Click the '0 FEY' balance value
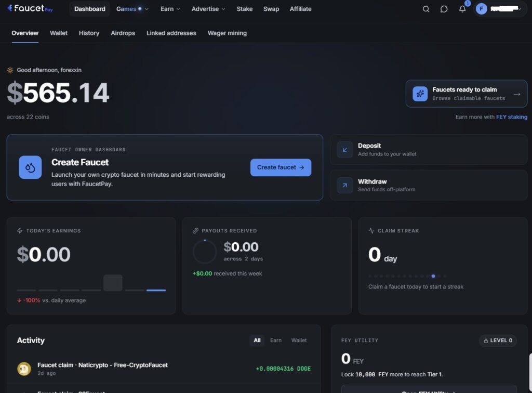The image size is (532, 393). click(x=352, y=359)
